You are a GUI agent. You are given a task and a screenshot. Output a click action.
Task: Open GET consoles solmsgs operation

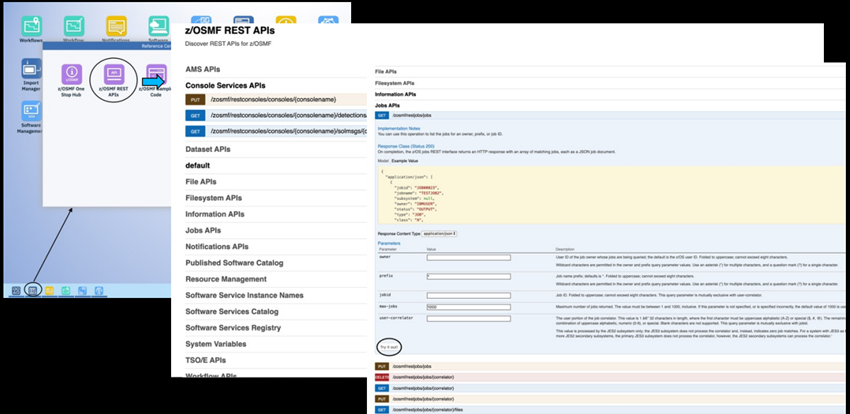276,131
